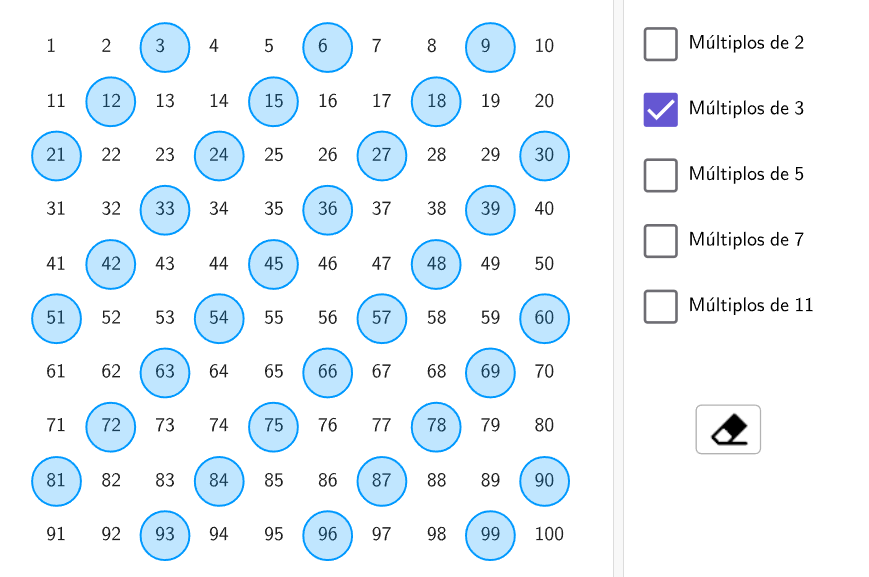
Task: Enable the Múltiplos de 2 checkbox
Action: 661,44
